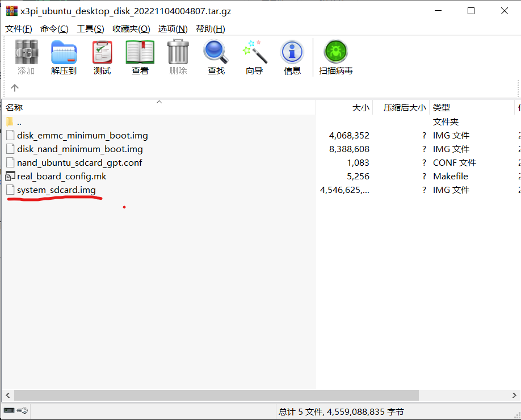The image size is (521, 420).
Task: Select disk_nand_minimum_boot.img file name
Action: (80, 149)
